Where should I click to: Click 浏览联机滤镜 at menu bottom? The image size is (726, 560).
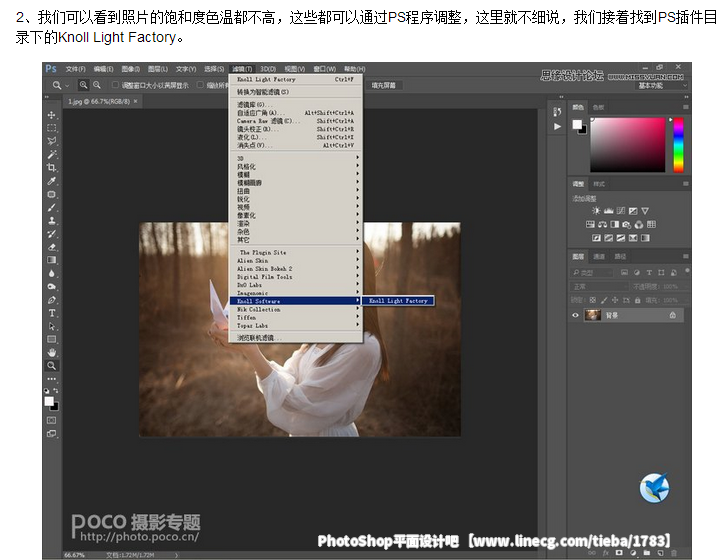[296, 338]
